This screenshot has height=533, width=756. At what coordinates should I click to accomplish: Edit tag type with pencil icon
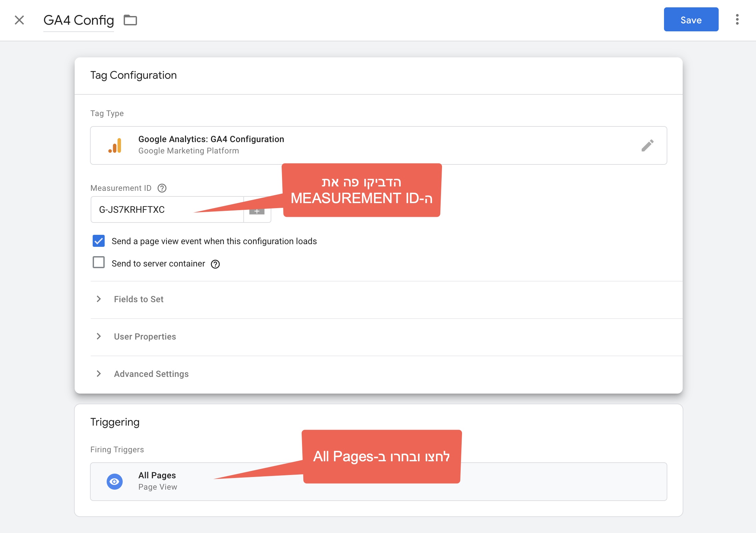(647, 145)
